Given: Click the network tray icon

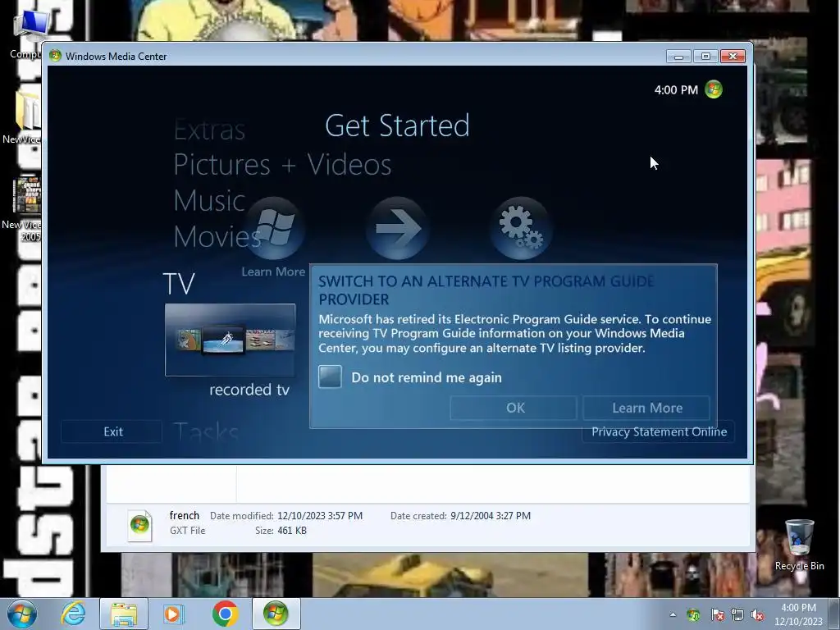Looking at the screenshot, I should [x=737, y=614].
